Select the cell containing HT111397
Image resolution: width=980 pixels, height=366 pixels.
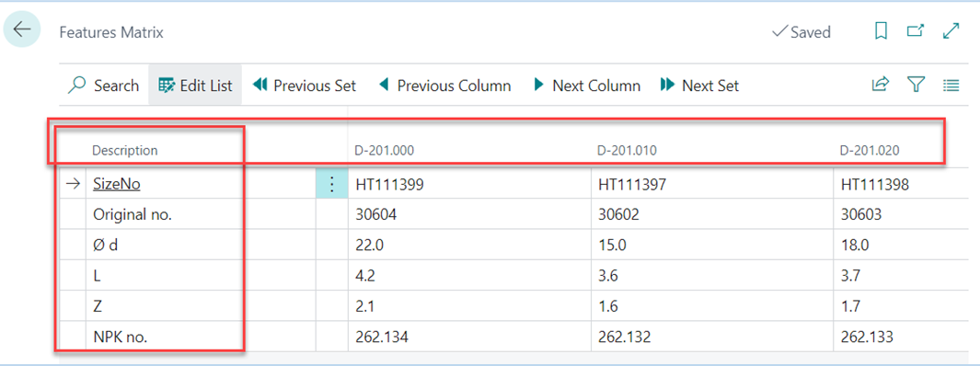712,184
